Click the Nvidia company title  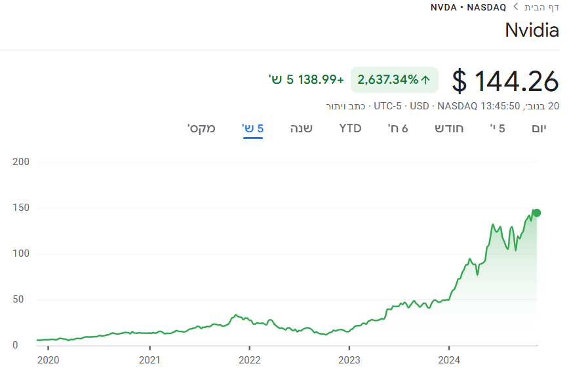click(x=532, y=30)
